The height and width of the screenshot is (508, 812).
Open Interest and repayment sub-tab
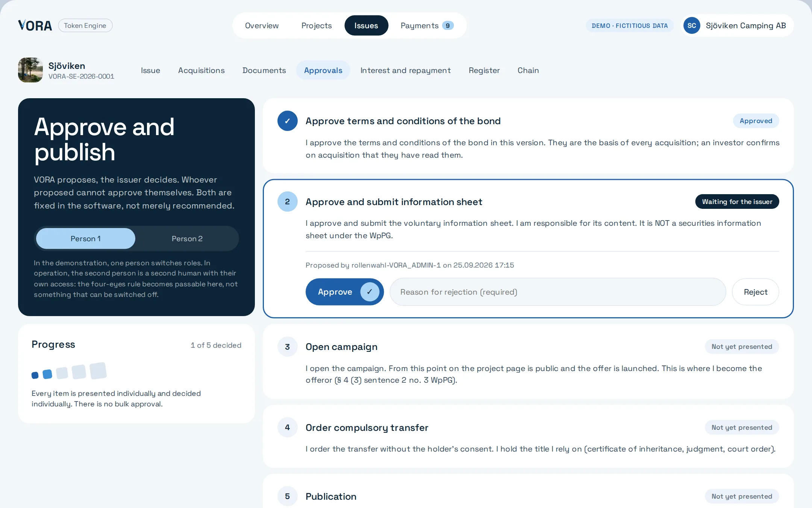pos(406,70)
